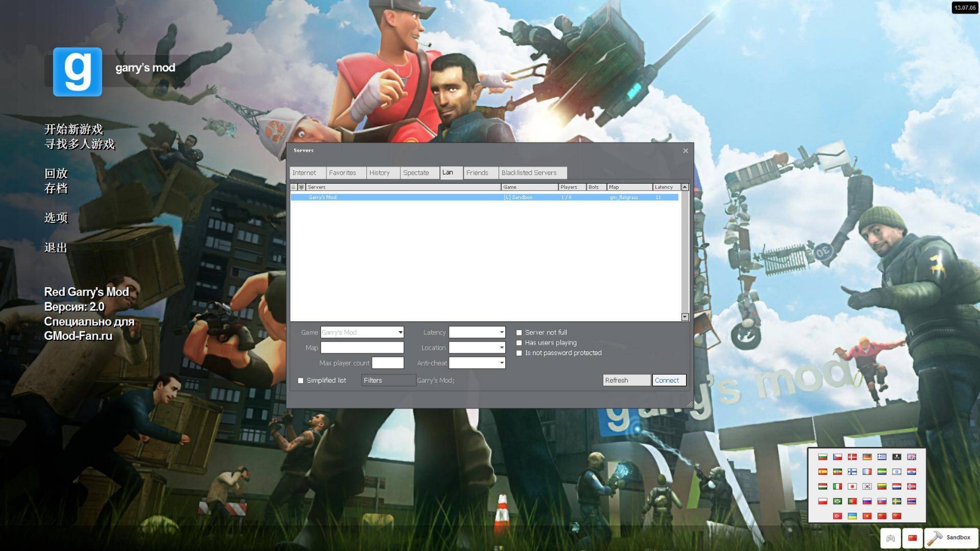Pick the Polish flag language
This screenshot has height=551, width=980.
click(823, 501)
